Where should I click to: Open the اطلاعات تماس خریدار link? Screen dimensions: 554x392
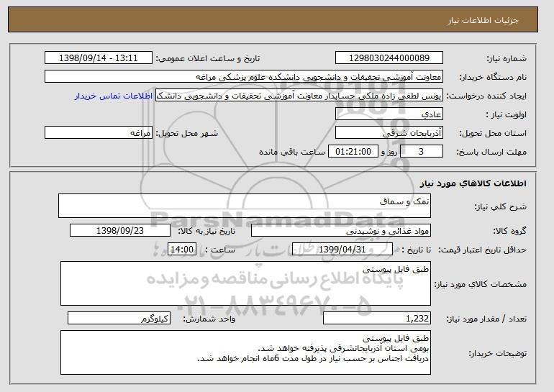coord(114,96)
